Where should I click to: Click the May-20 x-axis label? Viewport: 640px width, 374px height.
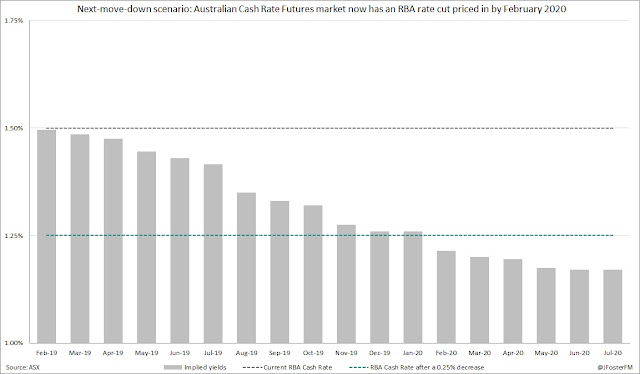(x=546, y=353)
